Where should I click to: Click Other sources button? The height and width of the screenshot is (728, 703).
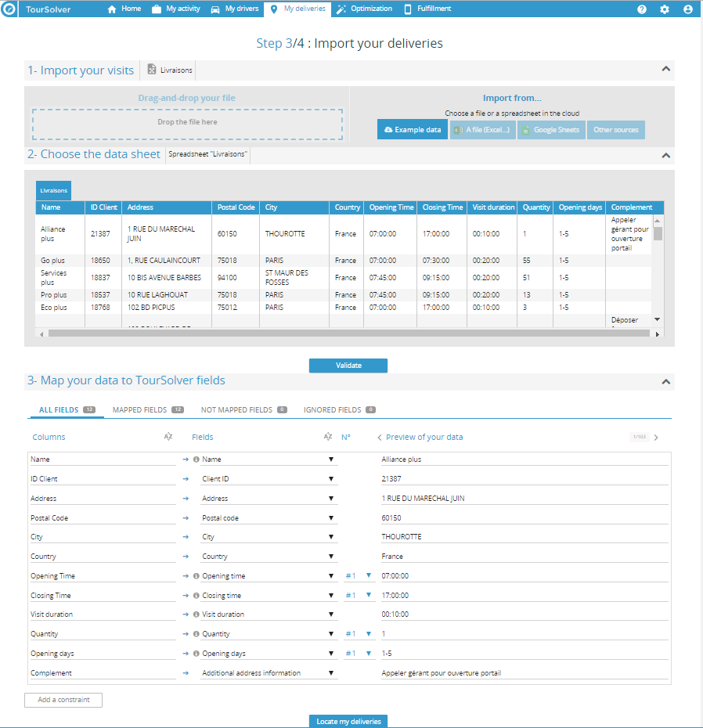click(x=615, y=129)
